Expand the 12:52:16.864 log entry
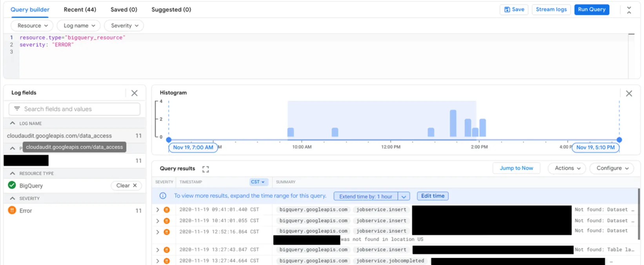 coord(158,232)
